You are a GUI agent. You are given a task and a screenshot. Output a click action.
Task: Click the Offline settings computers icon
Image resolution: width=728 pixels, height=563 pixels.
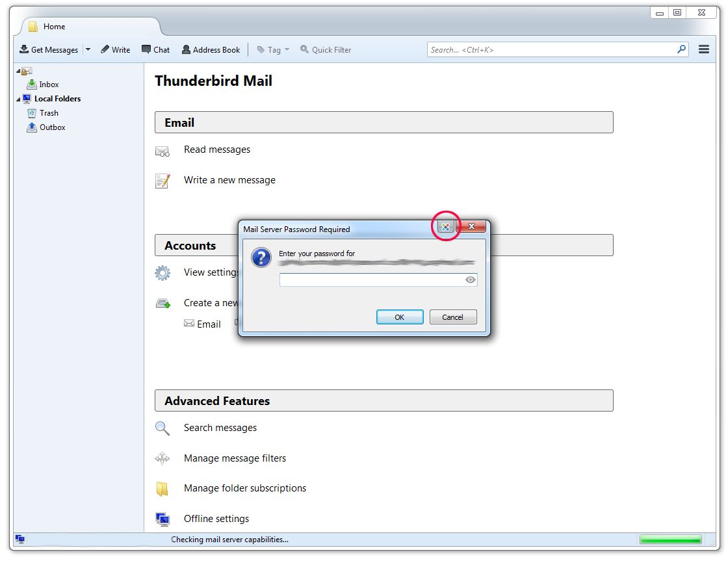pos(162,519)
